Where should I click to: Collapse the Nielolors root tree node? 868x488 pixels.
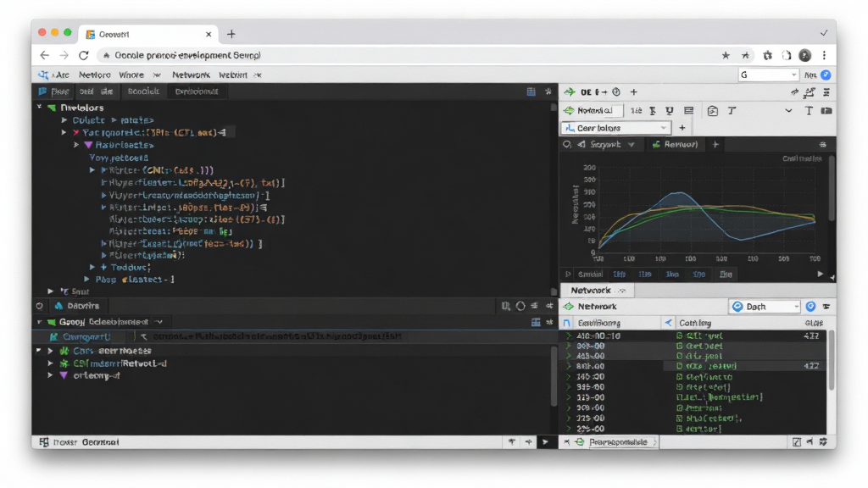pyautogui.click(x=40, y=108)
